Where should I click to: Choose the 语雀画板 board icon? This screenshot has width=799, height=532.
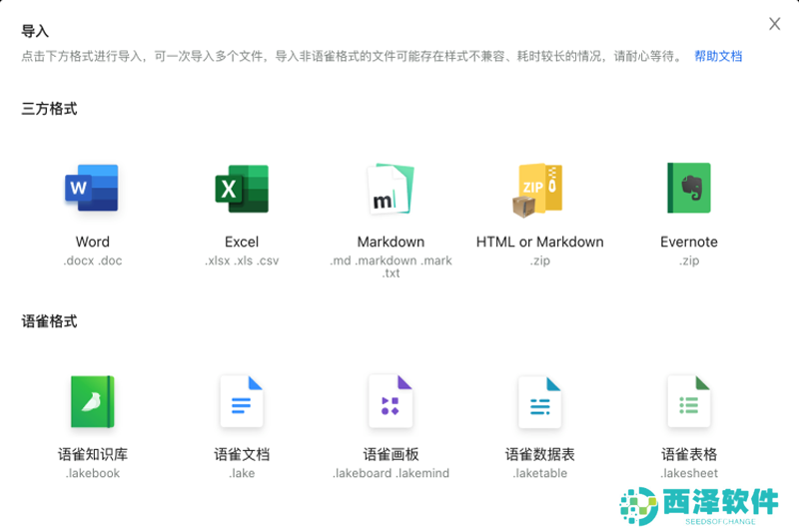click(x=391, y=402)
